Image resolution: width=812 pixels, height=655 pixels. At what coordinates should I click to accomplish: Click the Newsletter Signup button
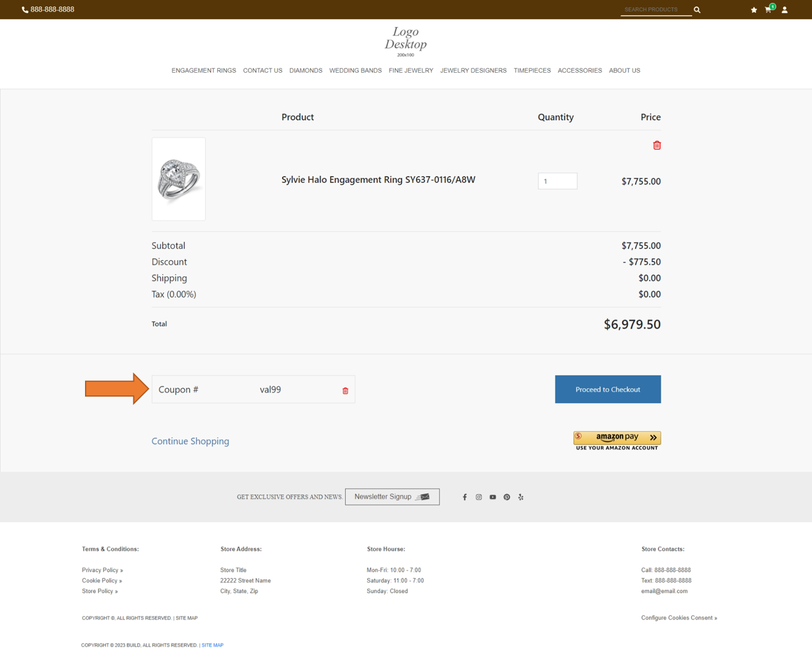point(392,497)
